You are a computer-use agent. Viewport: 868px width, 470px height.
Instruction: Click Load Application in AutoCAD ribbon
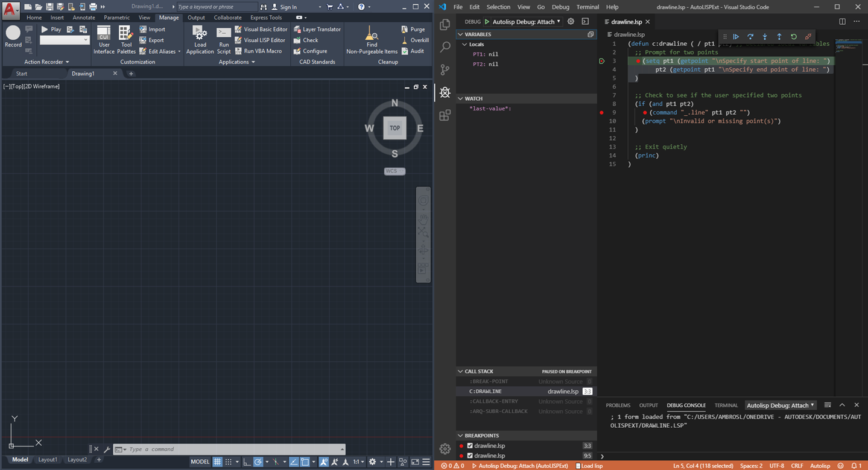[200, 40]
